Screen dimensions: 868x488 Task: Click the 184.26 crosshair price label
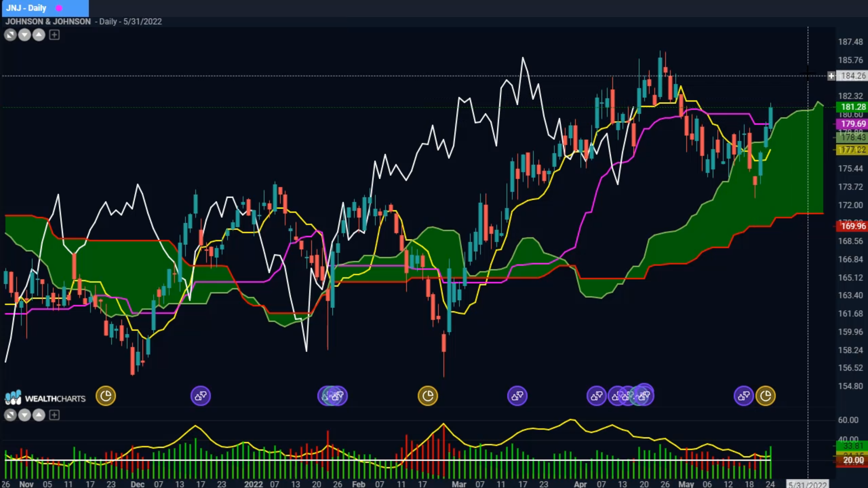(x=853, y=76)
